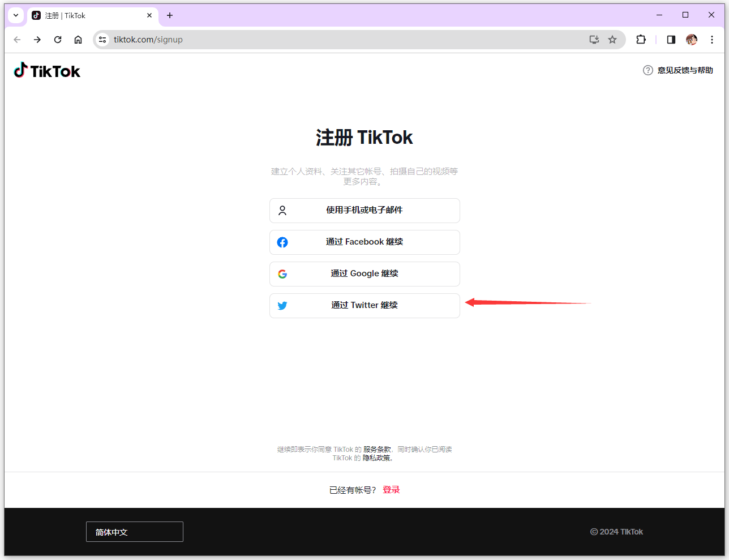The width and height of the screenshot is (729, 560).
Task: Toggle the browser side panel icon
Action: pyautogui.click(x=671, y=40)
